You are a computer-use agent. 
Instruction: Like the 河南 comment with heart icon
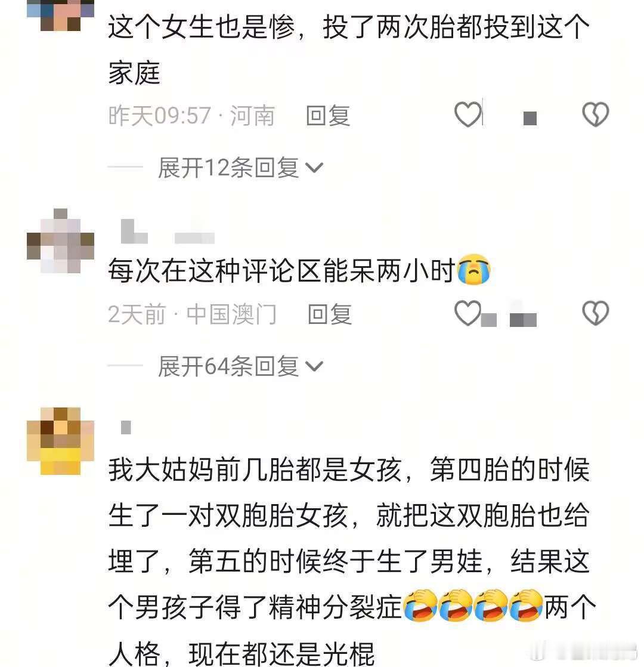(467, 114)
